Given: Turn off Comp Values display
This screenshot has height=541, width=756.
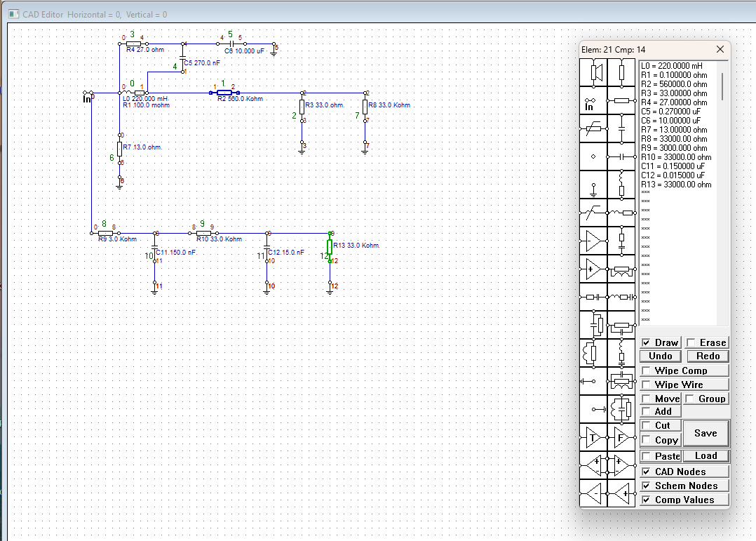Looking at the screenshot, I should point(647,500).
